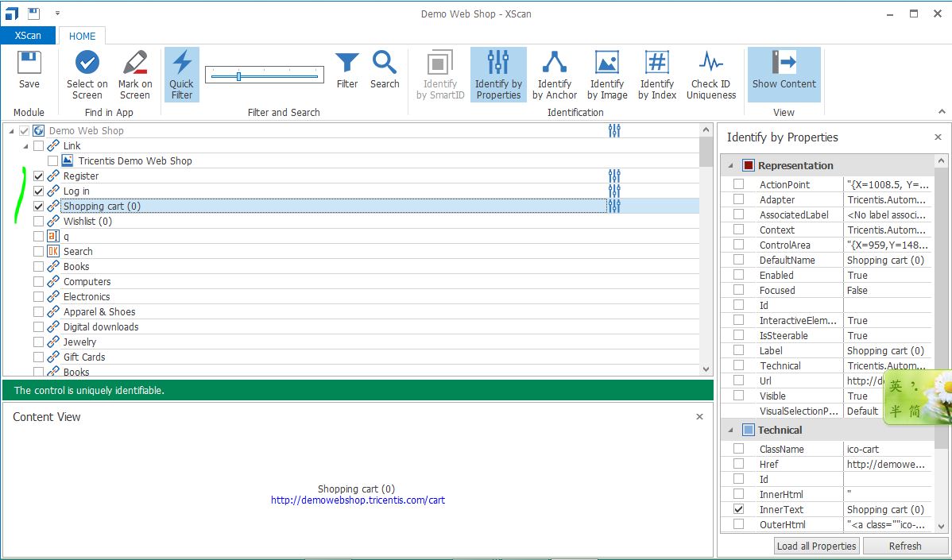952x560 pixels.
Task: Check the ClassName property checkbox
Action: point(738,448)
